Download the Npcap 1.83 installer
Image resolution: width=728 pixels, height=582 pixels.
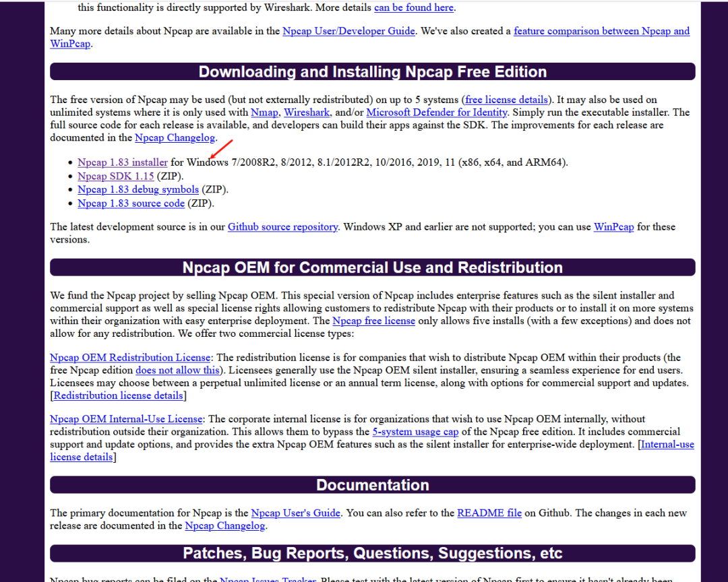pyautogui.click(x=123, y=162)
